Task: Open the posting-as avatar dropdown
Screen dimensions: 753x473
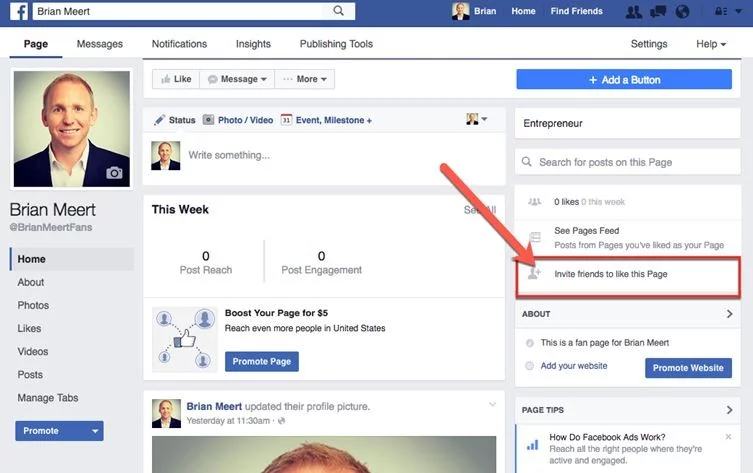Action: click(x=477, y=119)
